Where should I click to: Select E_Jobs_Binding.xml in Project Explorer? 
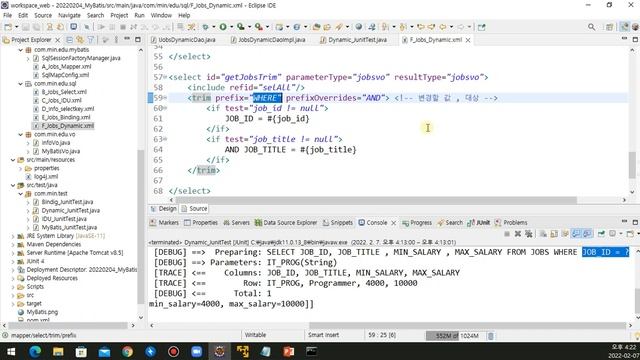point(66,118)
